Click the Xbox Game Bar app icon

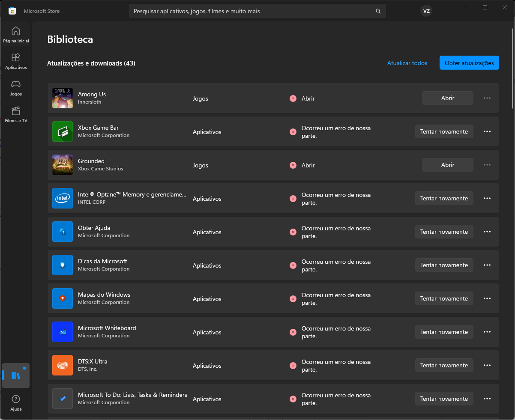pos(63,131)
